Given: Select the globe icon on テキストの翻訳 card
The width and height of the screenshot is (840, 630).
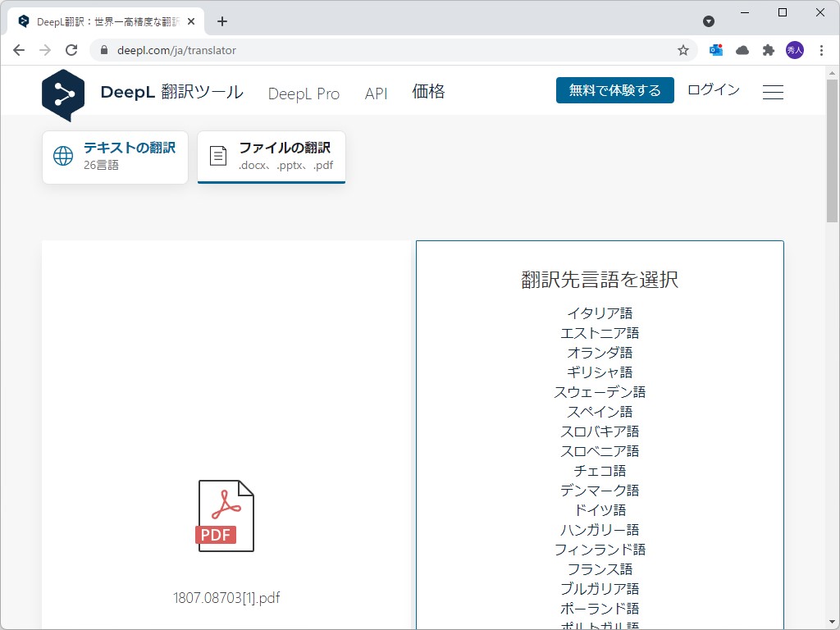Looking at the screenshot, I should click(x=63, y=155).
